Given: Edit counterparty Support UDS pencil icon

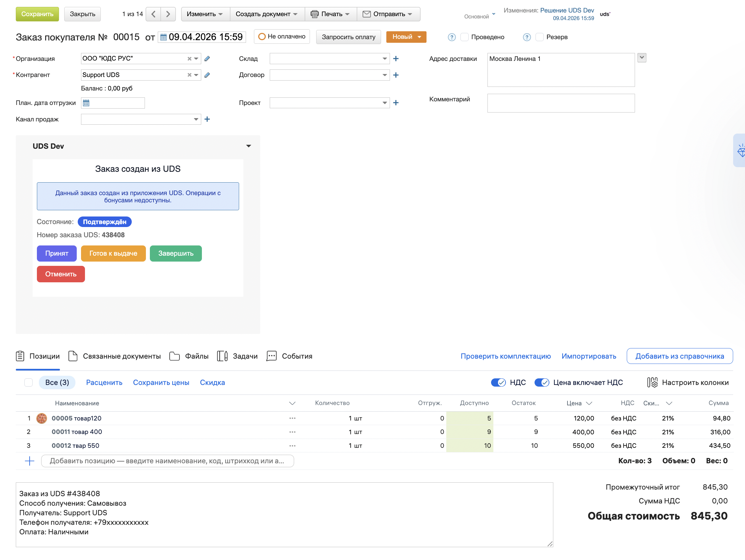Looking at the screenshot, I should click(207, 75).
